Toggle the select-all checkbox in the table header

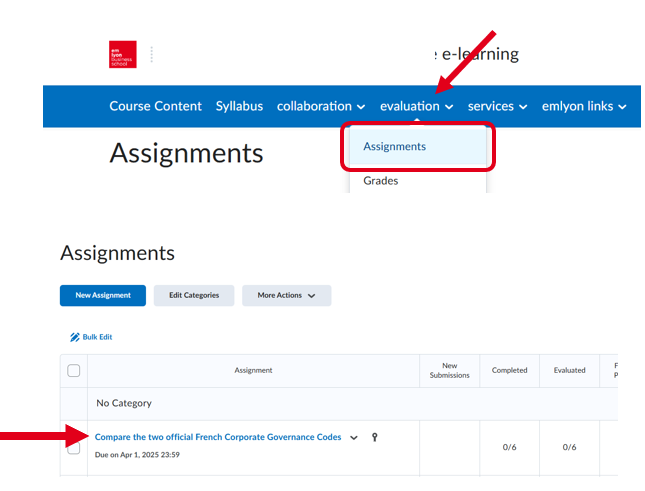coord(73,371)
